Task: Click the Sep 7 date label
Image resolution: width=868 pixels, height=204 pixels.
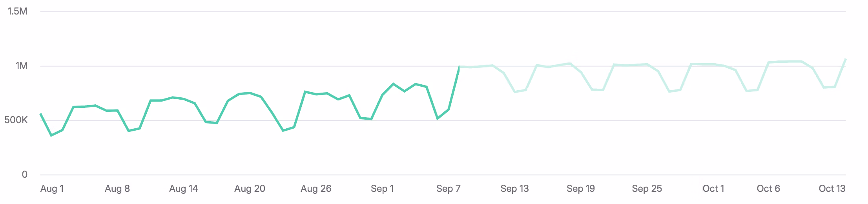Action: pos(448,189)
